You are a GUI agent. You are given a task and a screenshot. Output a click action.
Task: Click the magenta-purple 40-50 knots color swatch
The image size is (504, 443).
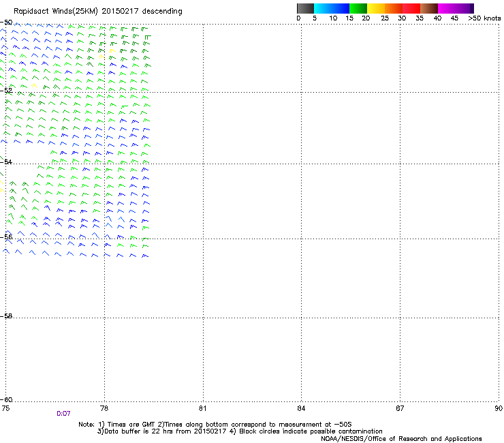[456, 8]
